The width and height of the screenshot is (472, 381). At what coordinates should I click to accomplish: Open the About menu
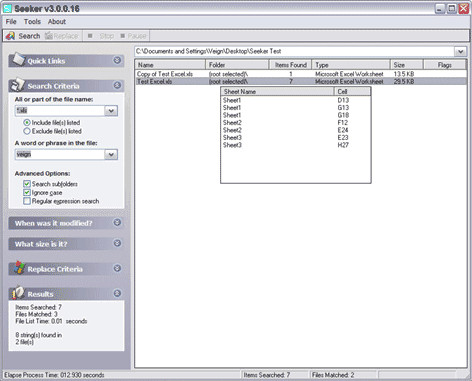click(57, 22)
